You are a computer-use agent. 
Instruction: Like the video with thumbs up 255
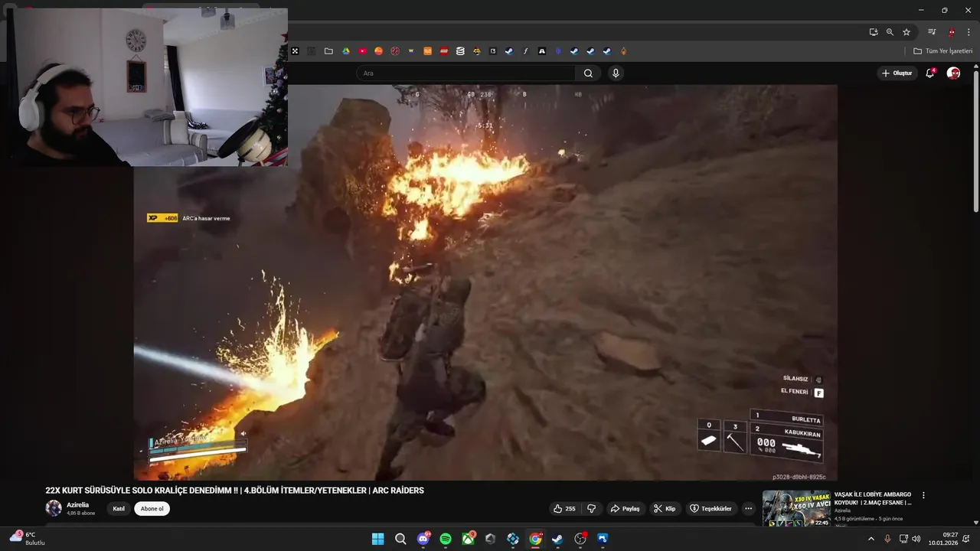[564, 509]
